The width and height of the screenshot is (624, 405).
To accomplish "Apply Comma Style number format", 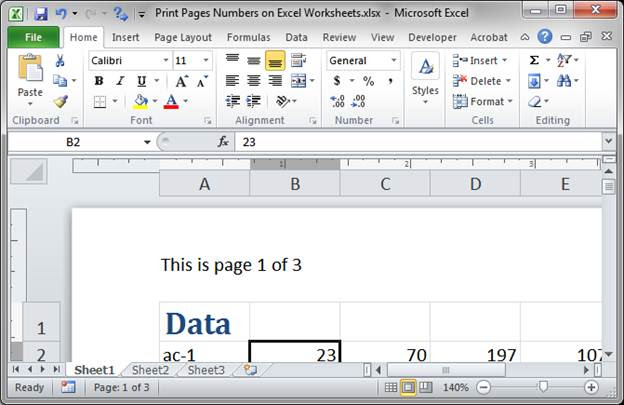I will pos(390,81).
